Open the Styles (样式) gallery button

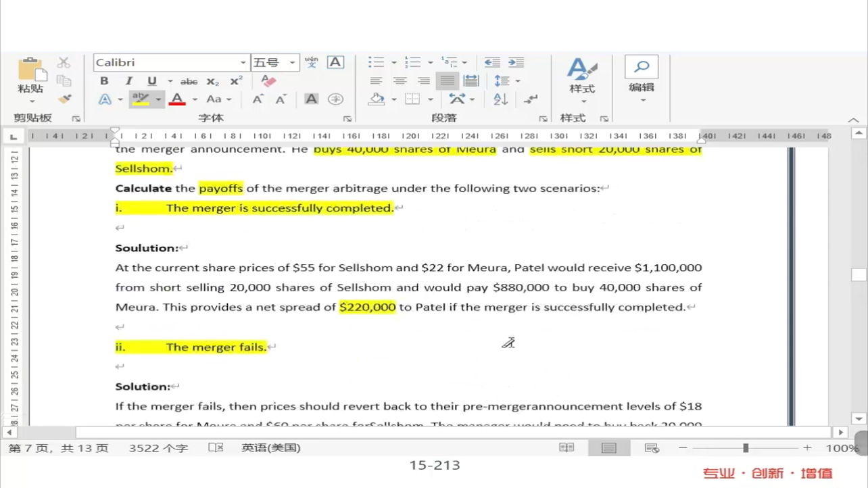(582, 80)
